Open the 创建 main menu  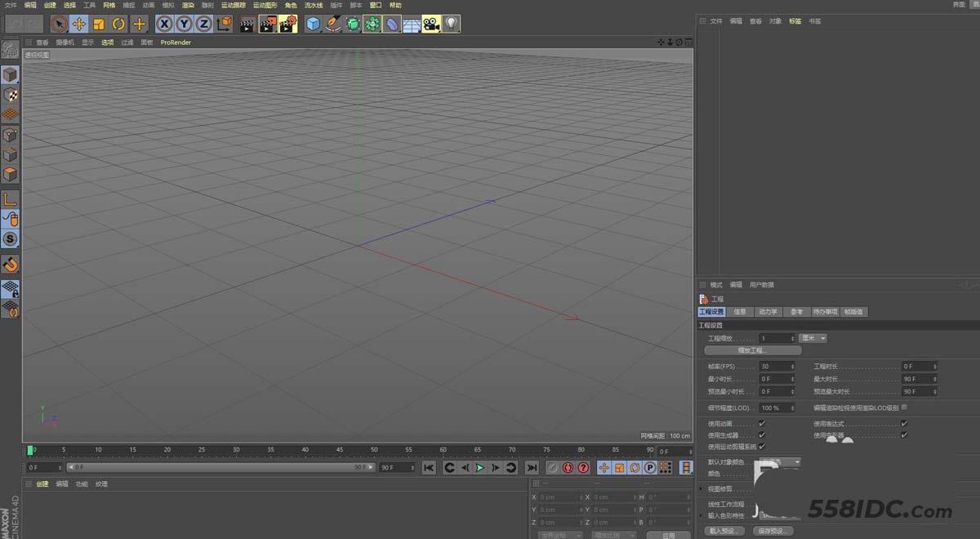pyautogui.click(x=50, y=5)
